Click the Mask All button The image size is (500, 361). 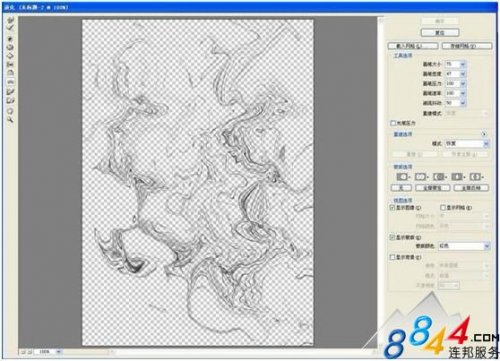(432, 188)
